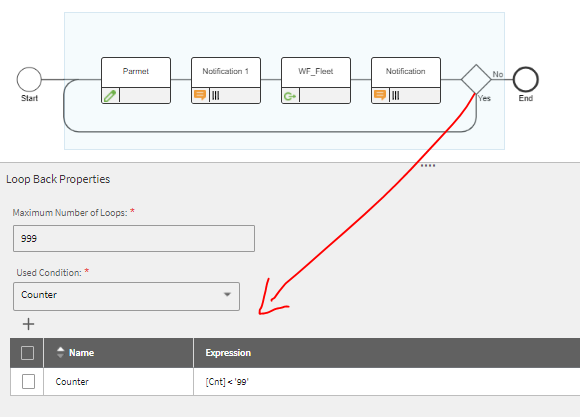Add a new condition with plus icon
580x417 pixels.
pos(28,324)
